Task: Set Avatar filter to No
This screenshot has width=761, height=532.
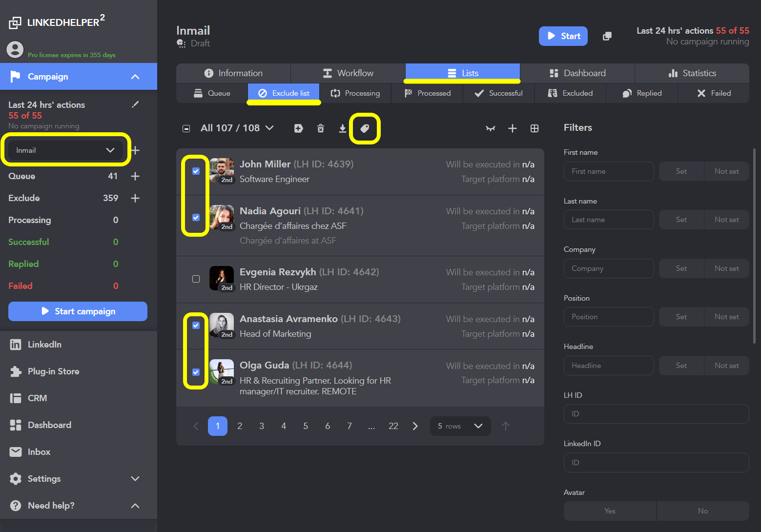Action: [703, 511]
